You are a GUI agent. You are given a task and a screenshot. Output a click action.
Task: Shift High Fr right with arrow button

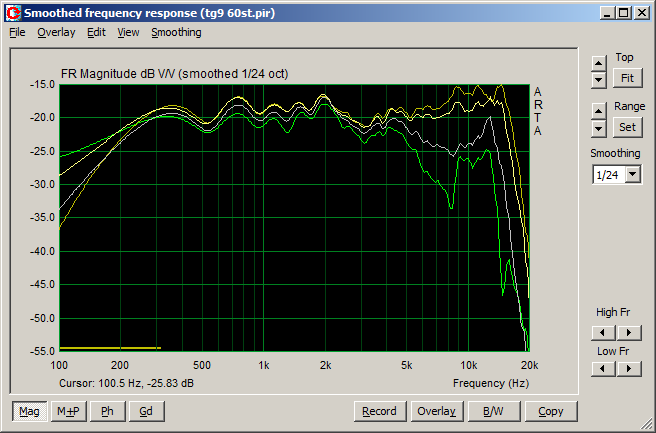629,333
